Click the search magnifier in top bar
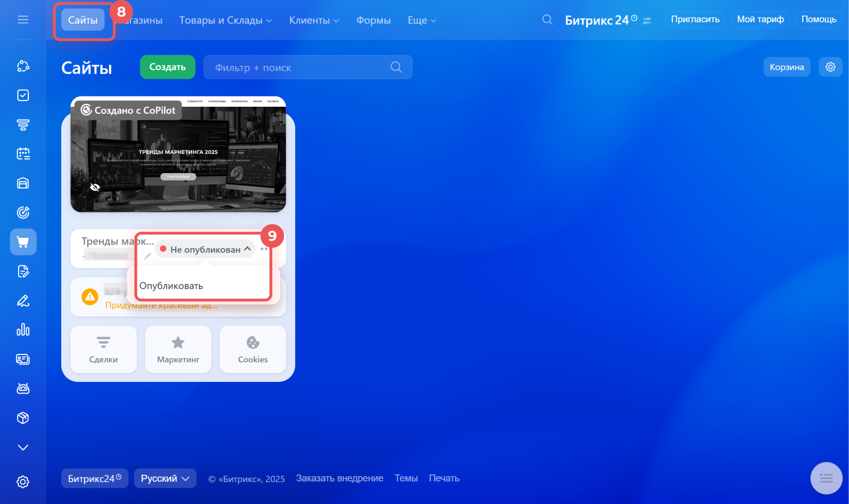 click(547, 19)
